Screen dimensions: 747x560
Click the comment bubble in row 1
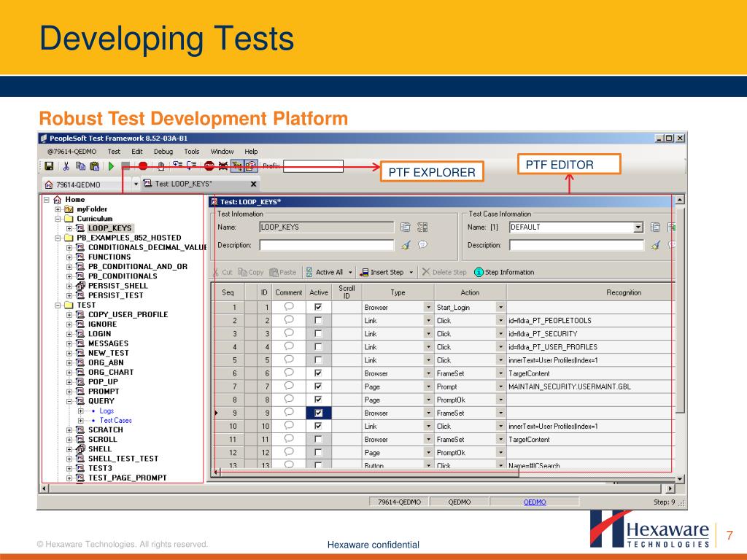pos(289,307)
